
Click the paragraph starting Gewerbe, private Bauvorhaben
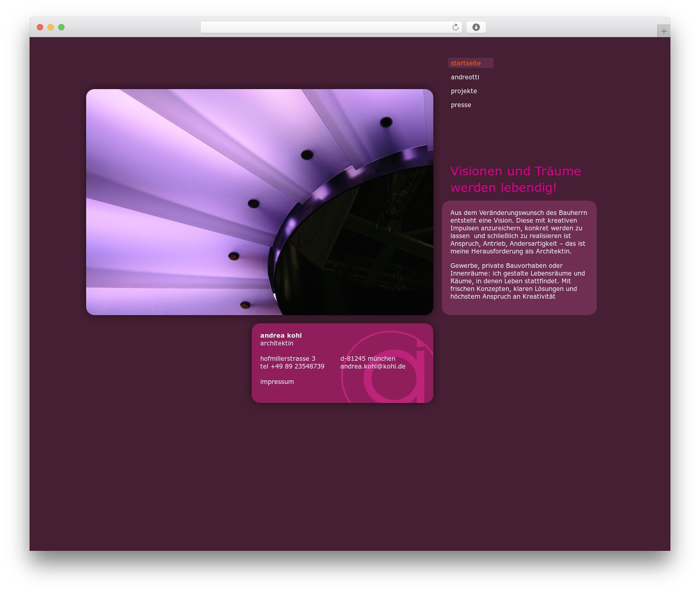pos(517,281)
